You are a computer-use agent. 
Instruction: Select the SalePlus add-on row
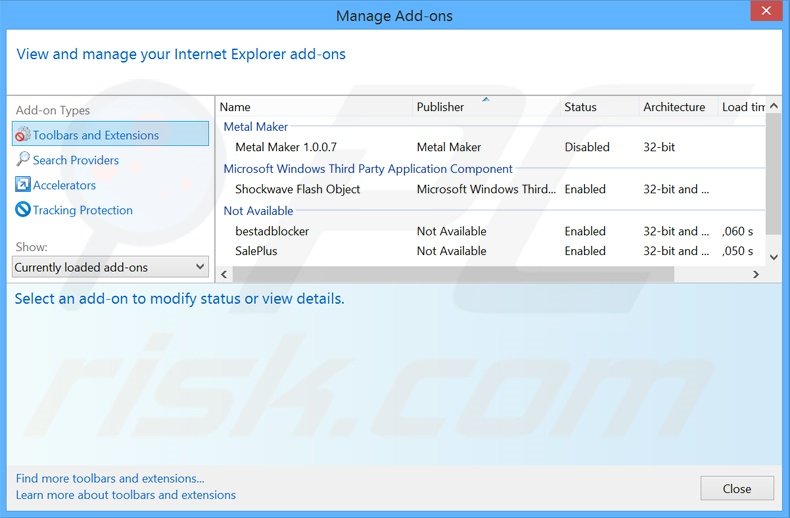coord(256,251)
